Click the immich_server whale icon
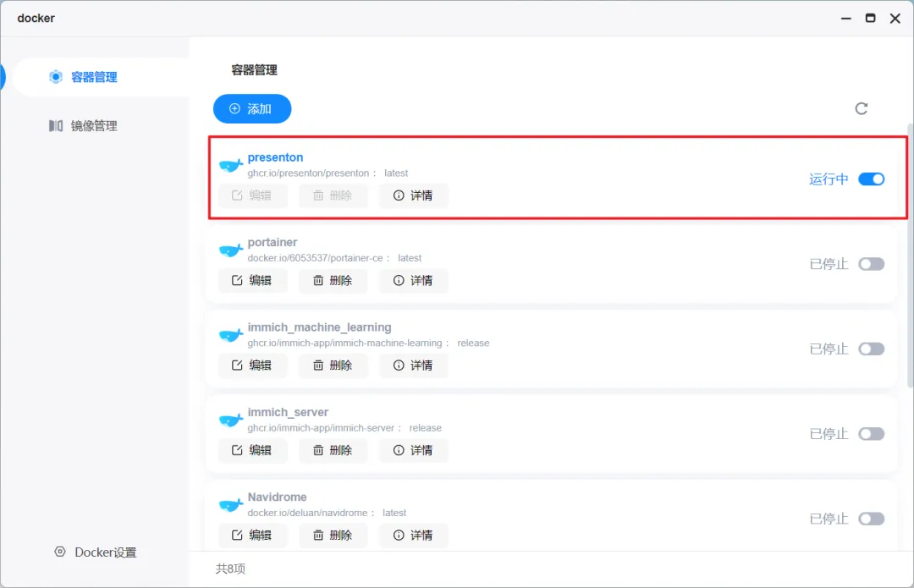The image size is (914, 588). [x=231, y=420]
